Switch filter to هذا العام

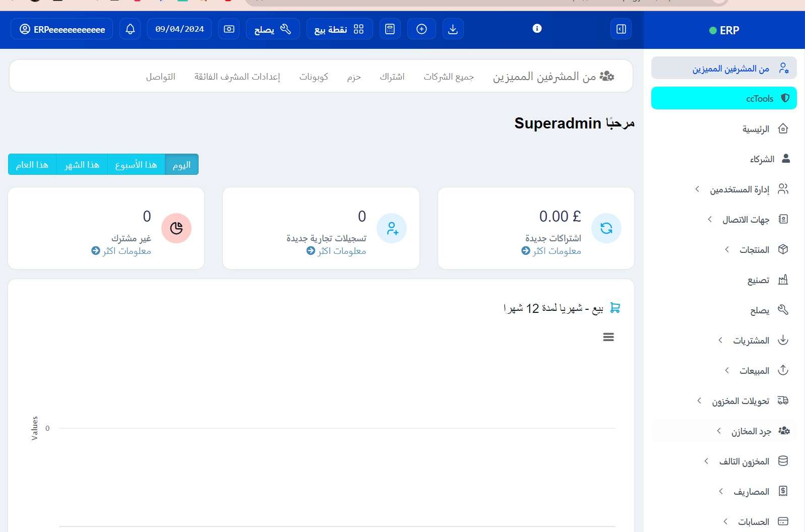[x=32, y=165]
